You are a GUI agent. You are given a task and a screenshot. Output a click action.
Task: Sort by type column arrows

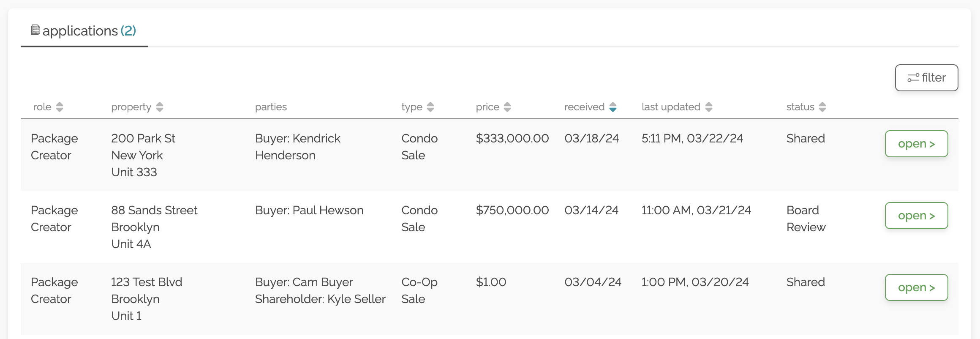pyautogui.click(x=430, y=107)
